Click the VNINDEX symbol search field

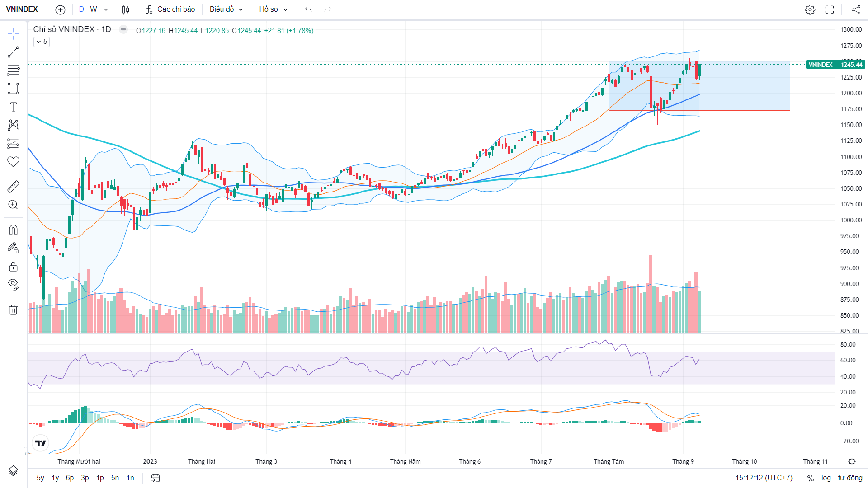click(22, 9)
